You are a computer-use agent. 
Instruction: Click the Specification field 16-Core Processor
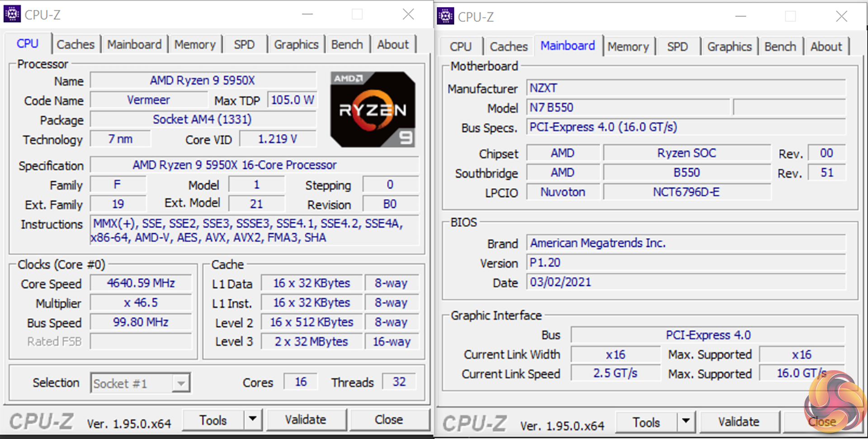click(254, 165)
